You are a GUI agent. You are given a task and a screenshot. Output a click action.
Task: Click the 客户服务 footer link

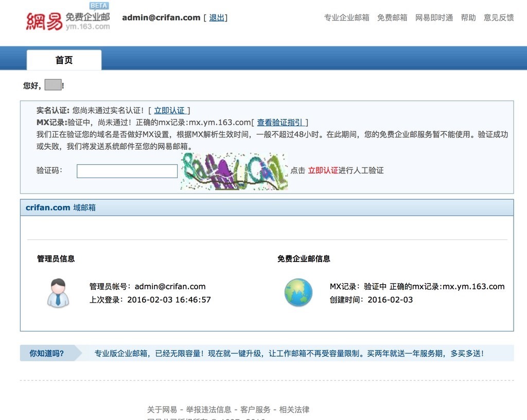click(255, 410)
